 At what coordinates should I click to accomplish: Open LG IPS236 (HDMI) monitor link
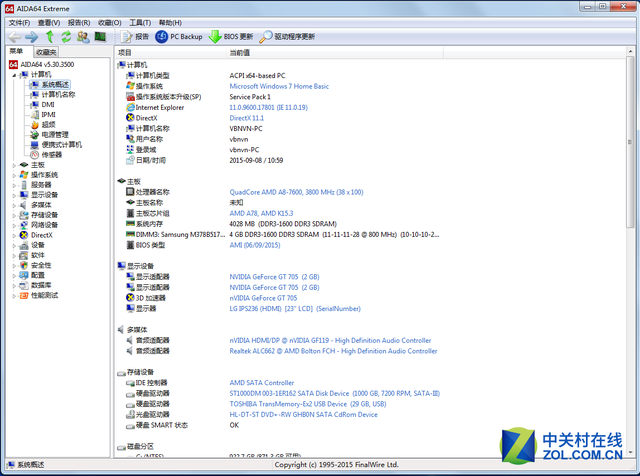[x=295, y=309]
